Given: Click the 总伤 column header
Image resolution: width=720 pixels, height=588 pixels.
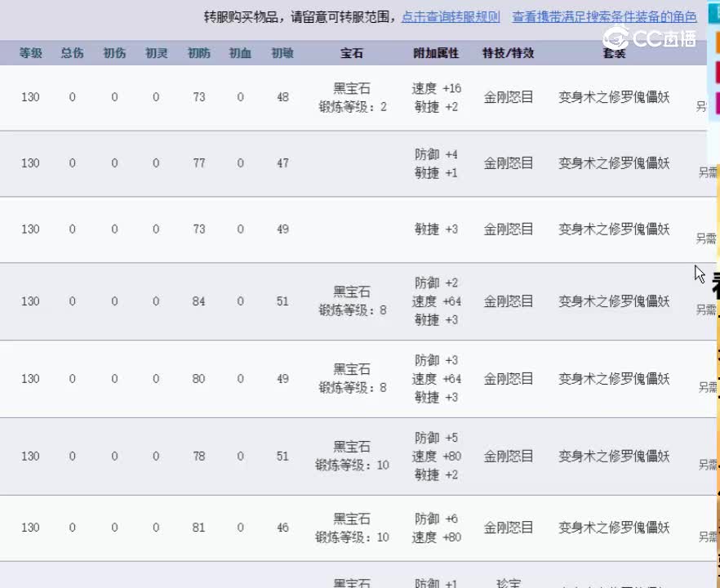Looking at the screenshot, I should [73, 53].
